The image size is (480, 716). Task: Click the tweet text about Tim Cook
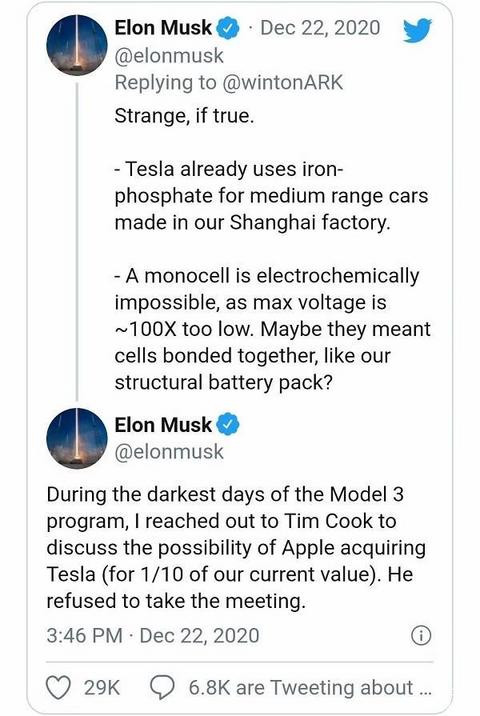point(236,548)
